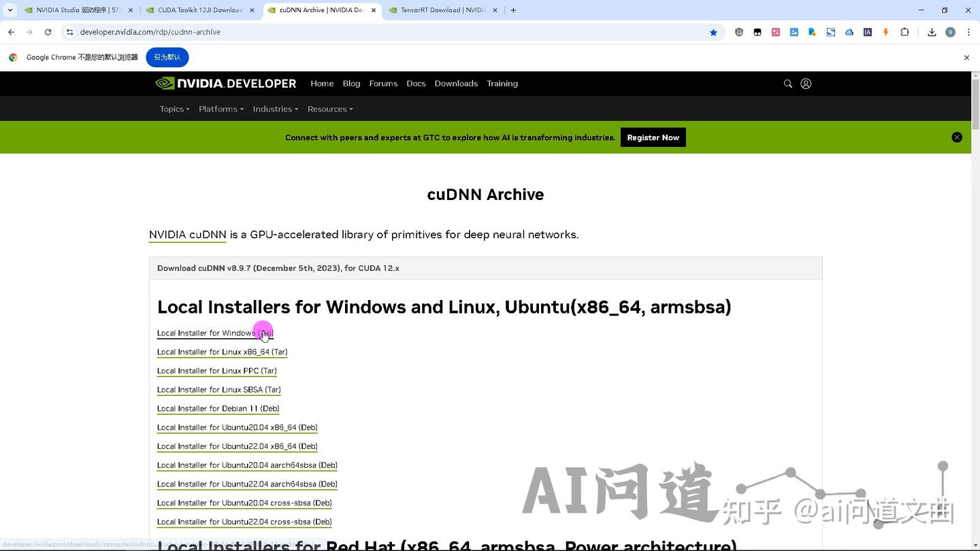
Task: Dismiss the GTC banner with the X
Action: click(x=957, y=137)
